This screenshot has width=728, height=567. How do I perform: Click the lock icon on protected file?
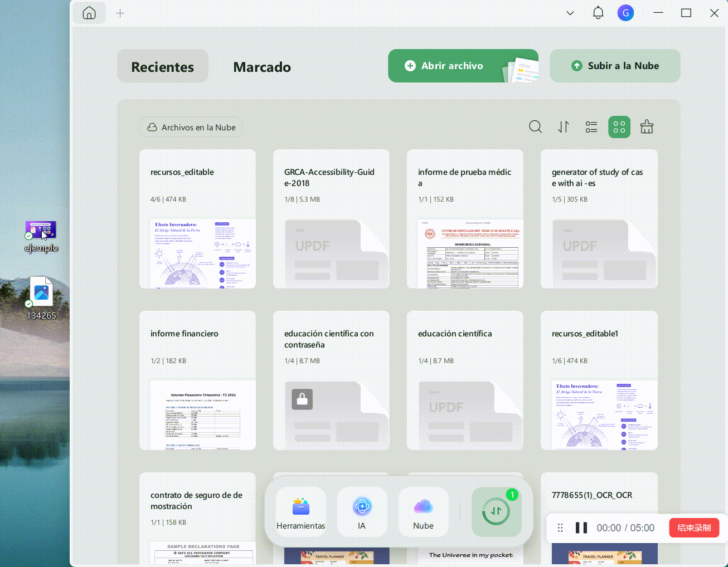click(302, 399)
